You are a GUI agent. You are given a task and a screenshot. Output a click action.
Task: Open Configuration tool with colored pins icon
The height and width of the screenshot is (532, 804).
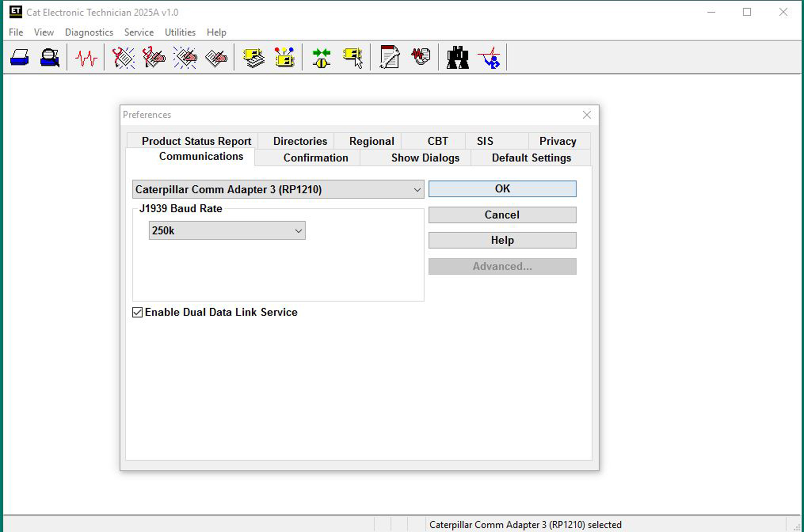284,57
